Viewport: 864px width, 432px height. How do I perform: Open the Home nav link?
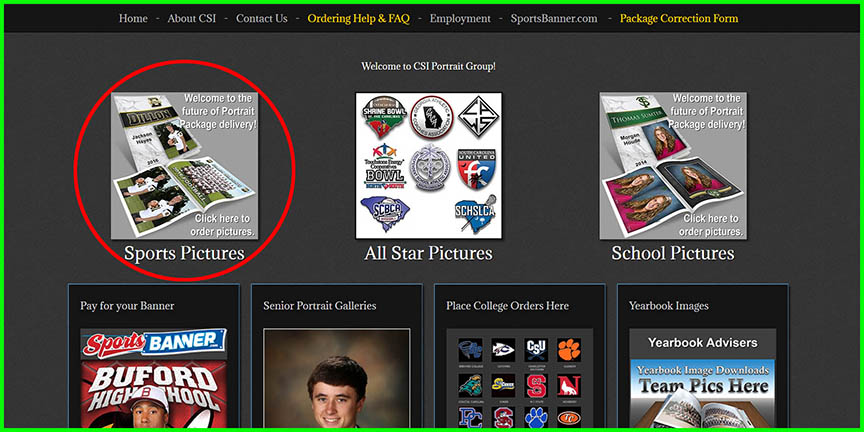point(133,18)
